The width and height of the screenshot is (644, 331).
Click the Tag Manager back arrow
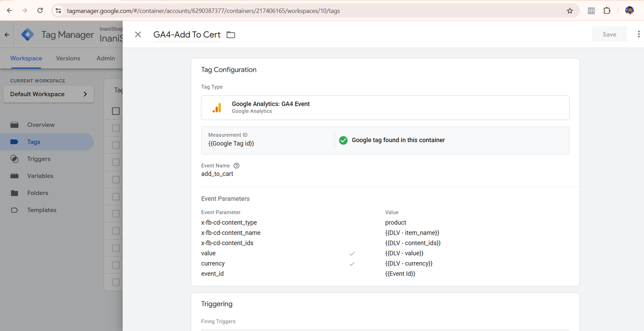click(x=7, y=35)
